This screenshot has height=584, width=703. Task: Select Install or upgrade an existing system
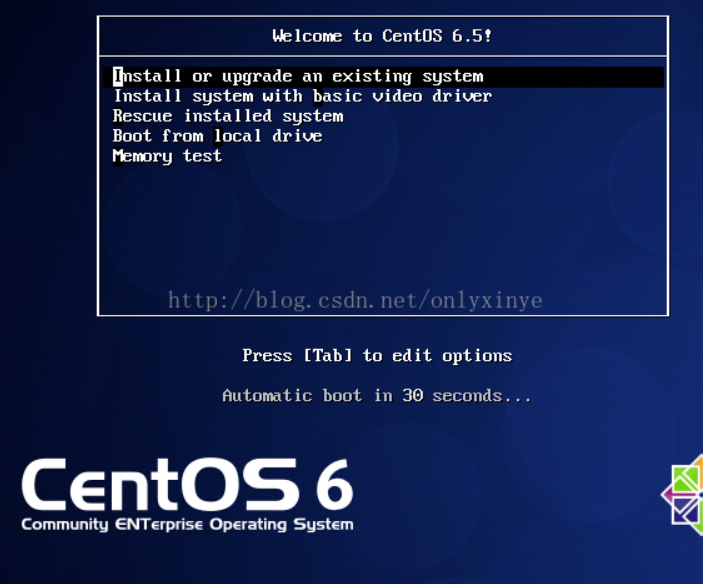pyautogui.click(x=383, y=77)
